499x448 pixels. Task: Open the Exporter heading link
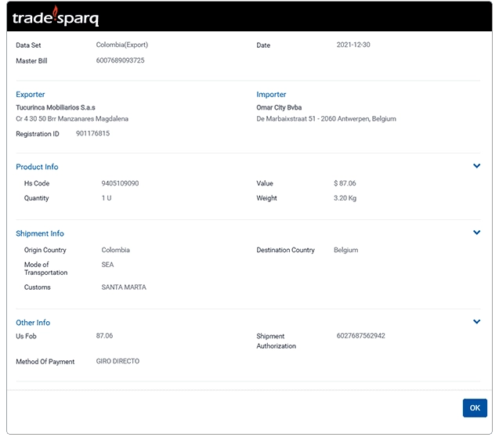[x=31, y=95]
